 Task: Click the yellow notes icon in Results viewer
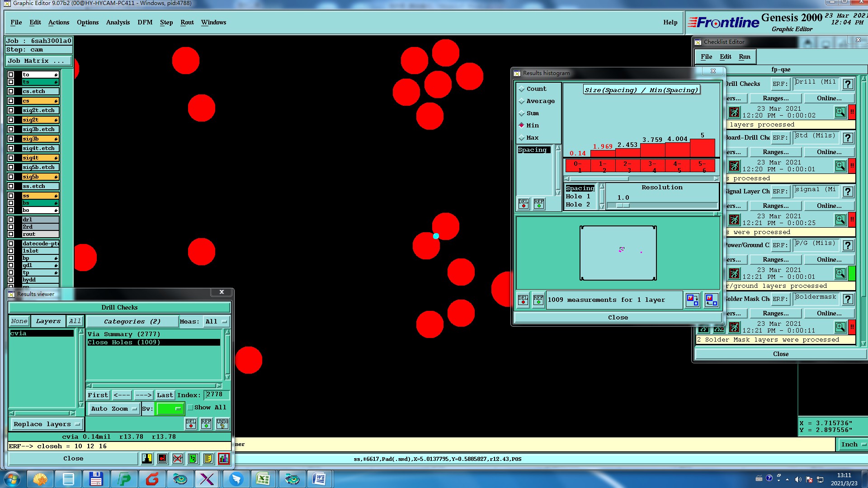(x=208, y=459)
